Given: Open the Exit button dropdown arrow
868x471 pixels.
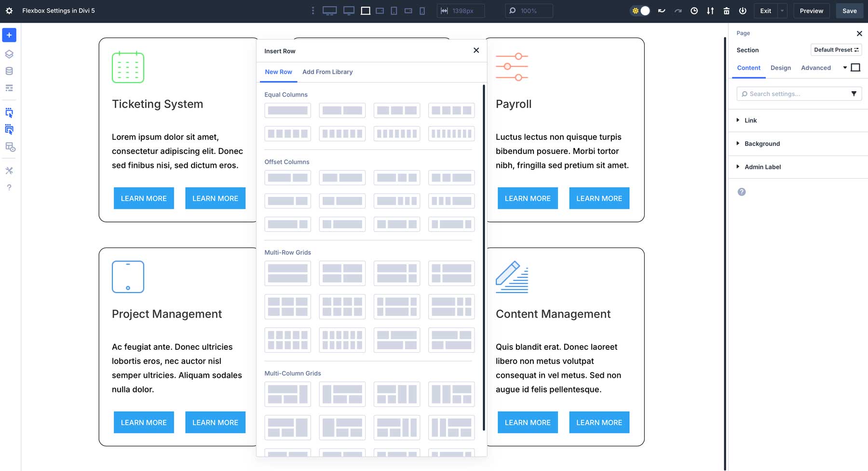Looking at the screenshot, I should click(781, 10).
